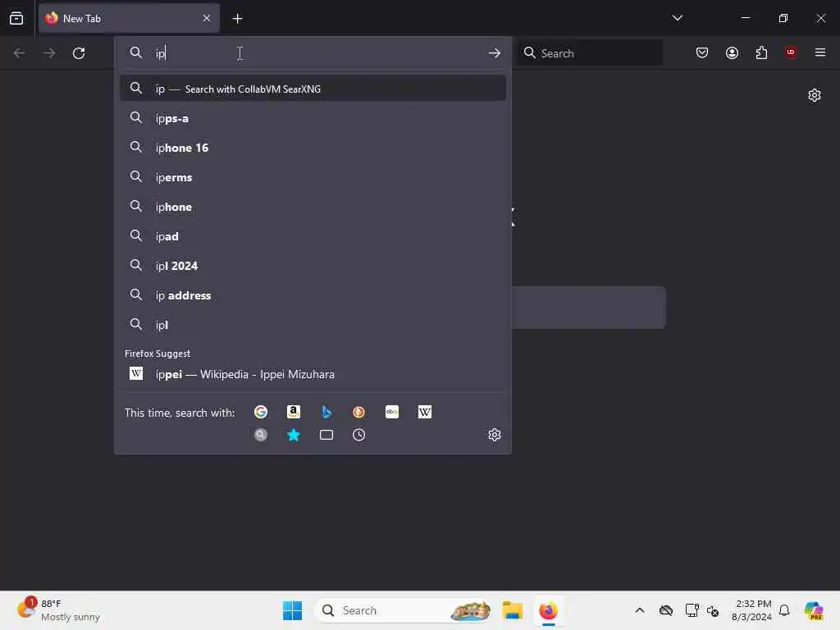
Task: Click the network status tray icon
Action: pos(692,610)
